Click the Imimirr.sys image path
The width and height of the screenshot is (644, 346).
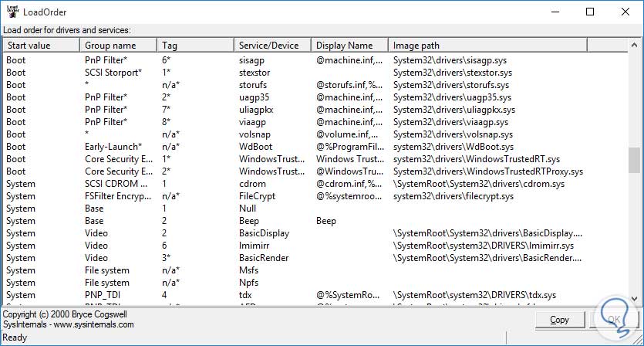click(x=484, y=245)
